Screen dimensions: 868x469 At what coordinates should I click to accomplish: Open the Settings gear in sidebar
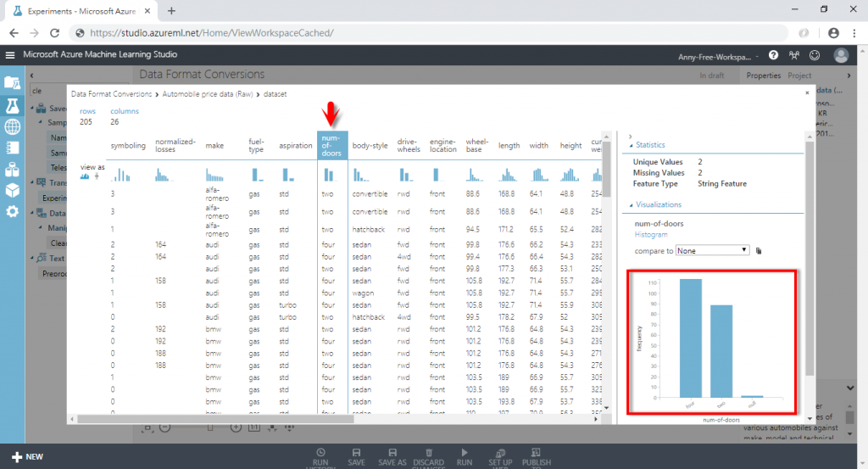[12, 211]
